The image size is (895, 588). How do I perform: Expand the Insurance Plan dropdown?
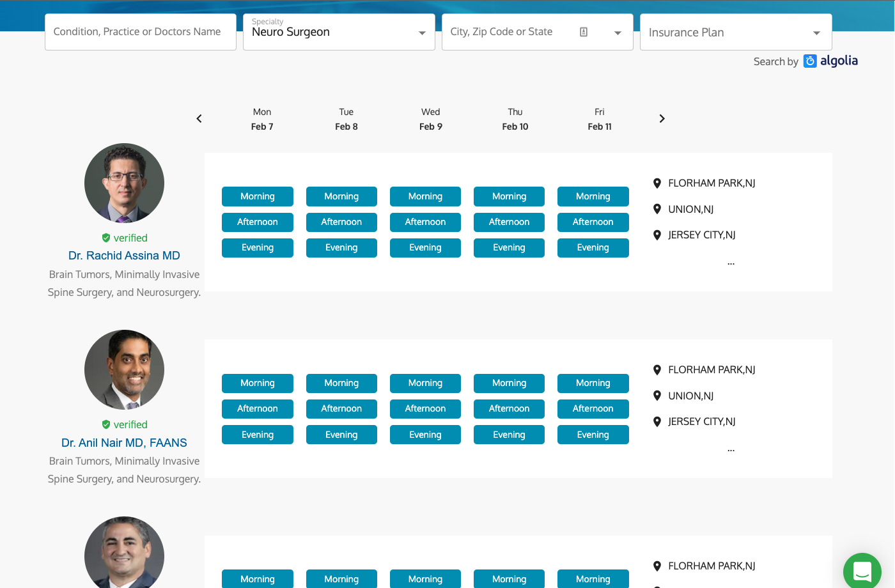pyautogui.click(x=816, y=33)
